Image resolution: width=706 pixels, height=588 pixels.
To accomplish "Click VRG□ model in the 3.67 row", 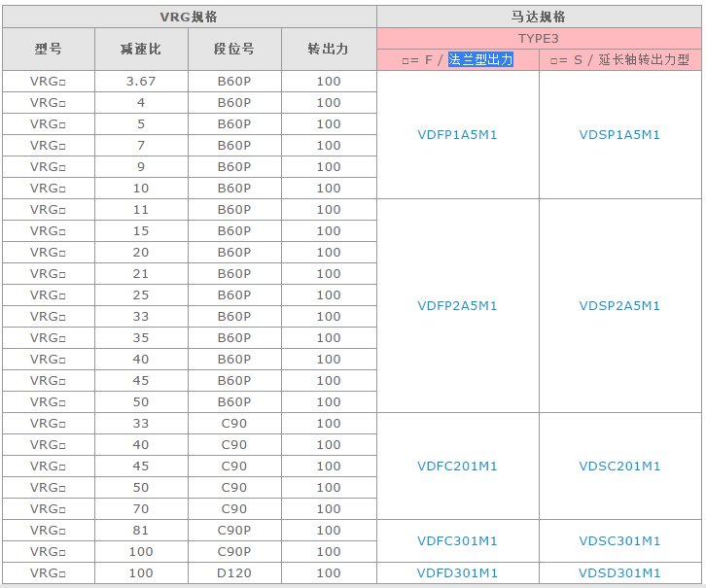I will coord(49,81).
